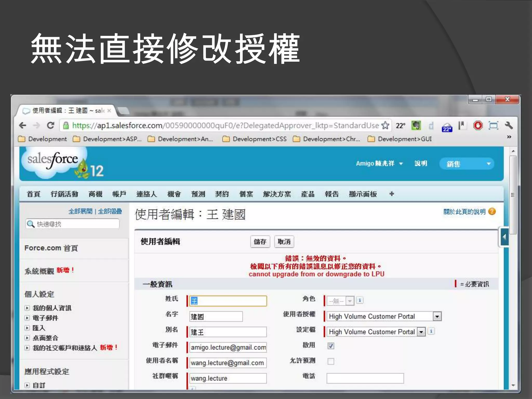Click the vertical scrollbar thumb
Image resolution: width=532 pixels, height=399 pixels.
click(513, 195)
